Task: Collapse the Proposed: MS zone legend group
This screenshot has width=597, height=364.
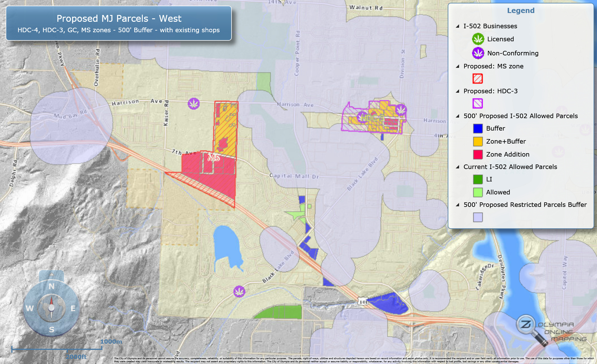Action: pyautogui.click(x=458, y=66)
